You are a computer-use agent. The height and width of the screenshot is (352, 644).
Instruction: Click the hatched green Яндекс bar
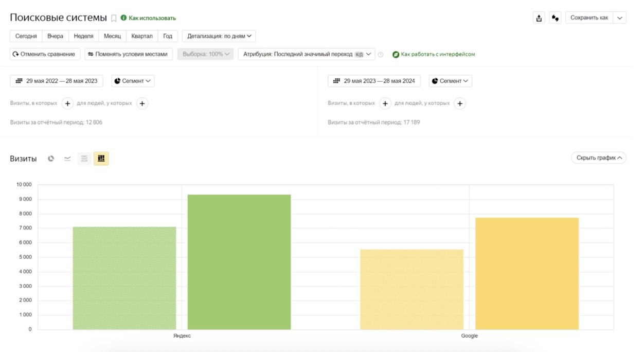pyautogui.click(x=124, y=278)
